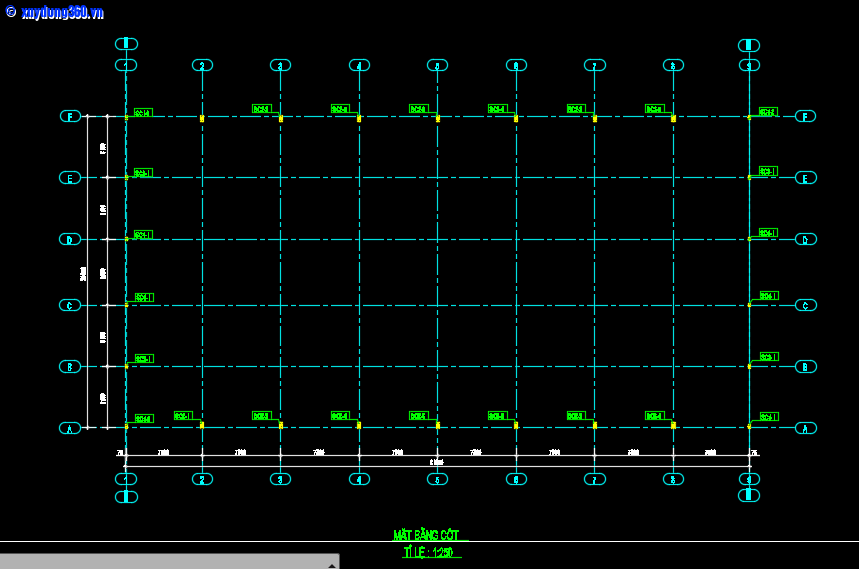
Task: Select green column label at axis E left end
Action: [143, 172]
